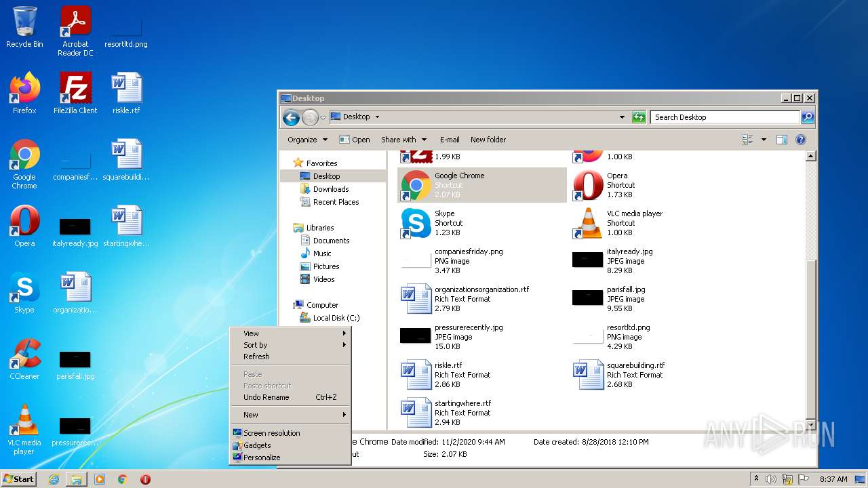
Task: Launch Acrobat Reader DC from the desktop
Action: [75, 31]
